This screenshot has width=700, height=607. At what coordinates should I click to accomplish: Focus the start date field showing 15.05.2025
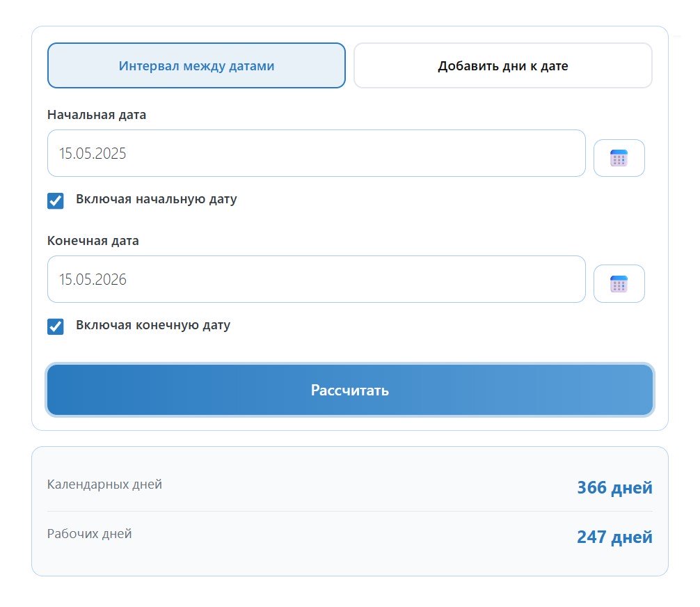316,153
